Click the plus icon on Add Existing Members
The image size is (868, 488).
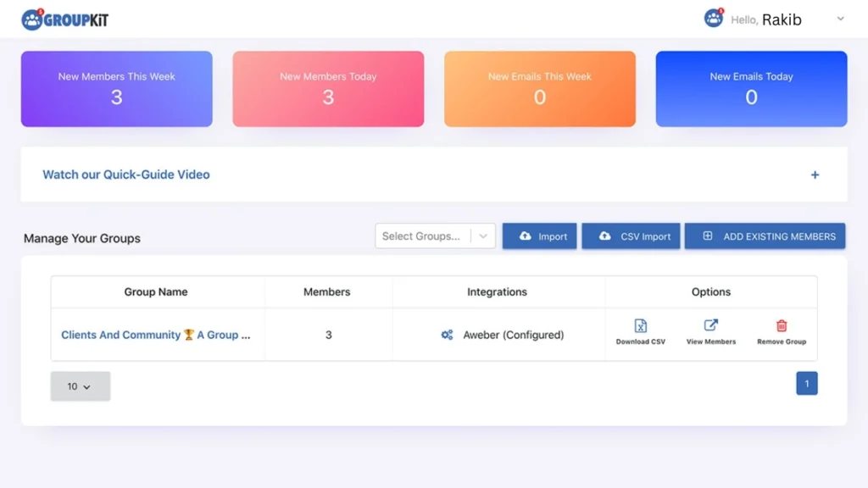coord(708,236)
